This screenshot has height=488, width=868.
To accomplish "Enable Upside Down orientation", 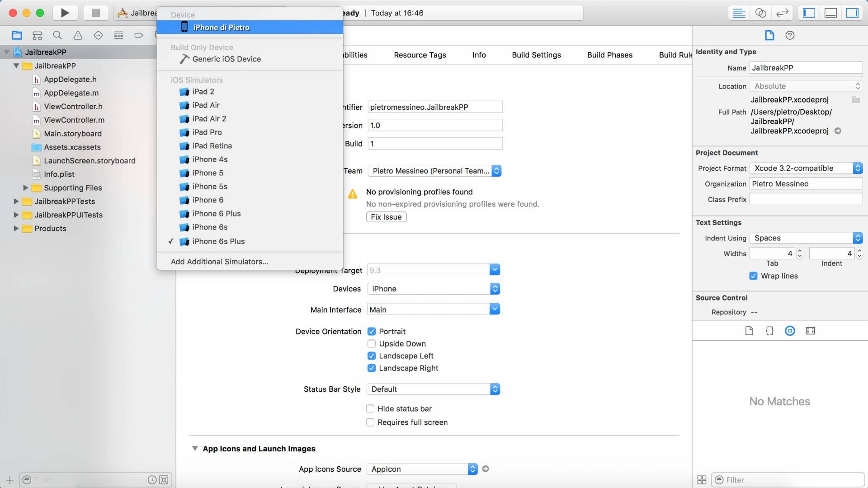I will tap(372, 344).
